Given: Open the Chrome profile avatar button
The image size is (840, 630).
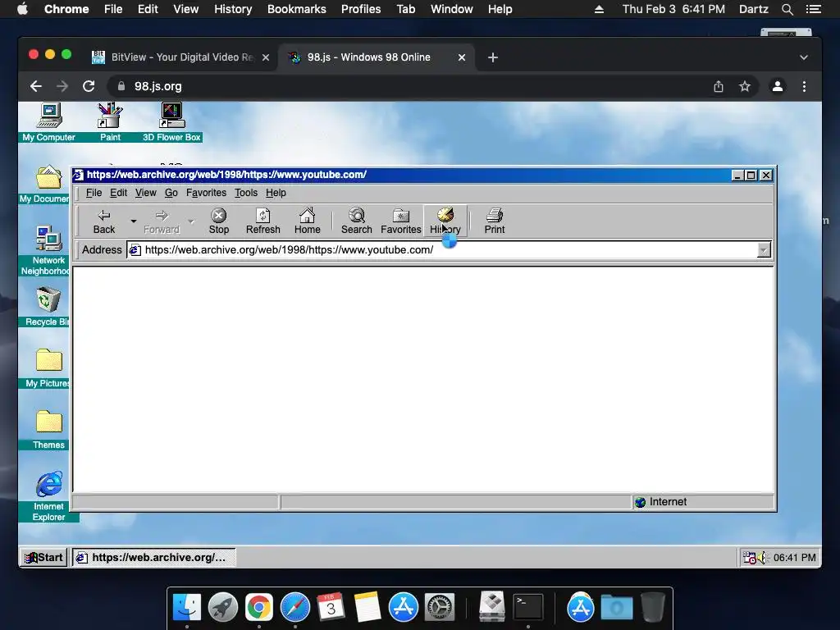Looking at the screenshot, I should pos(778,86).
